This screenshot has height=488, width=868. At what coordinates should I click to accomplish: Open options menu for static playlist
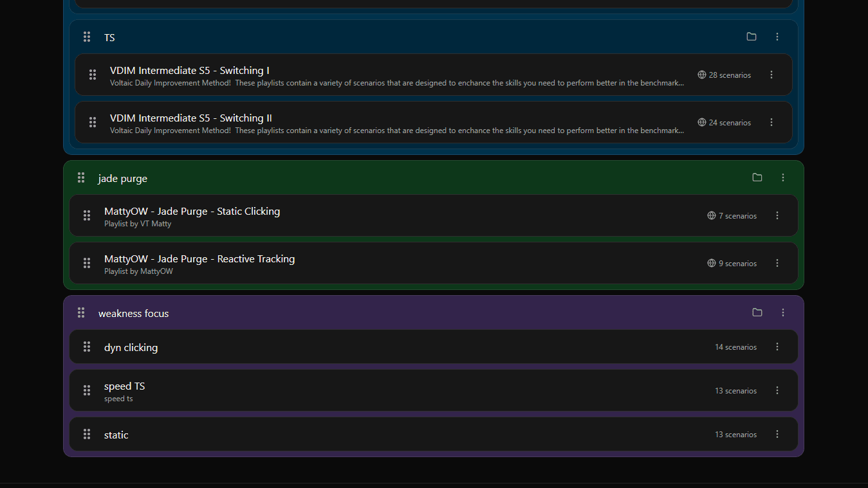tap(777, 434)
